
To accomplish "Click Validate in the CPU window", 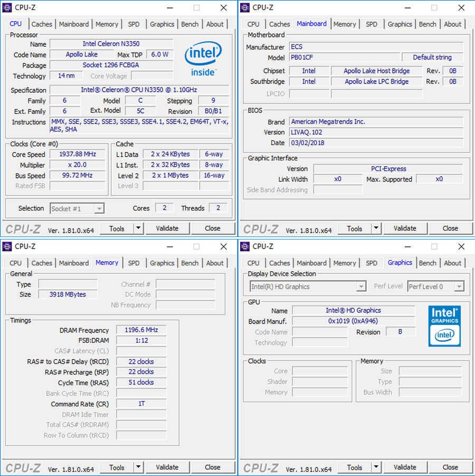I will pyautogui.click(x=167, y=229).
